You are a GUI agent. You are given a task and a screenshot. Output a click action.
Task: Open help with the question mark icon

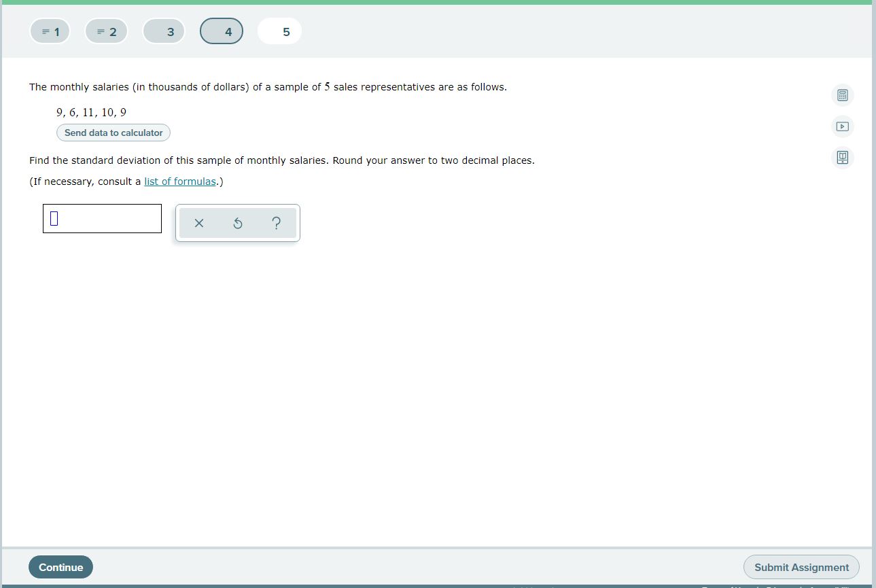click(x=276, y=223)
